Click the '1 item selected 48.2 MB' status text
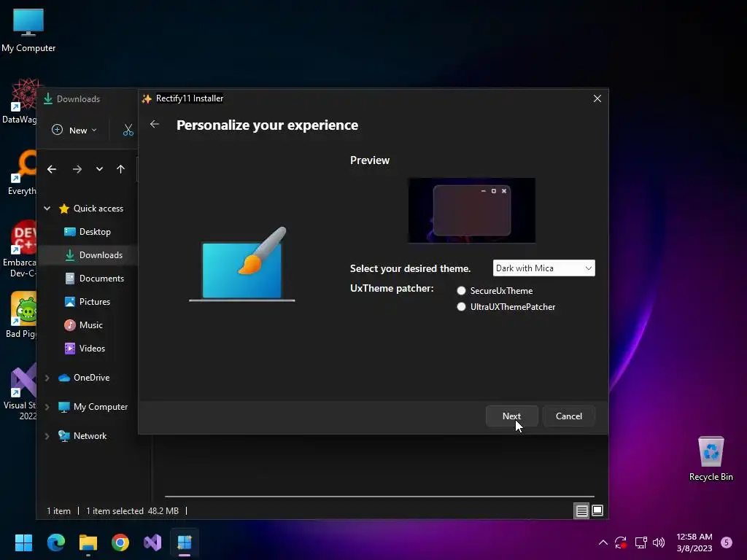 133,511
